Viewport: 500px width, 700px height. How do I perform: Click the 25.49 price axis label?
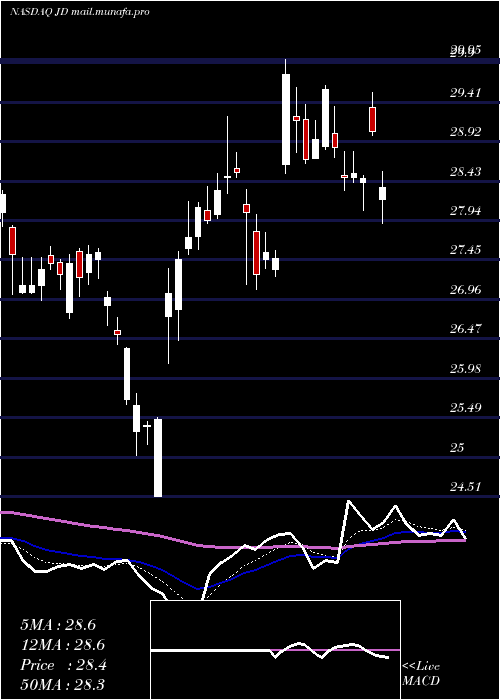(465, 408)
